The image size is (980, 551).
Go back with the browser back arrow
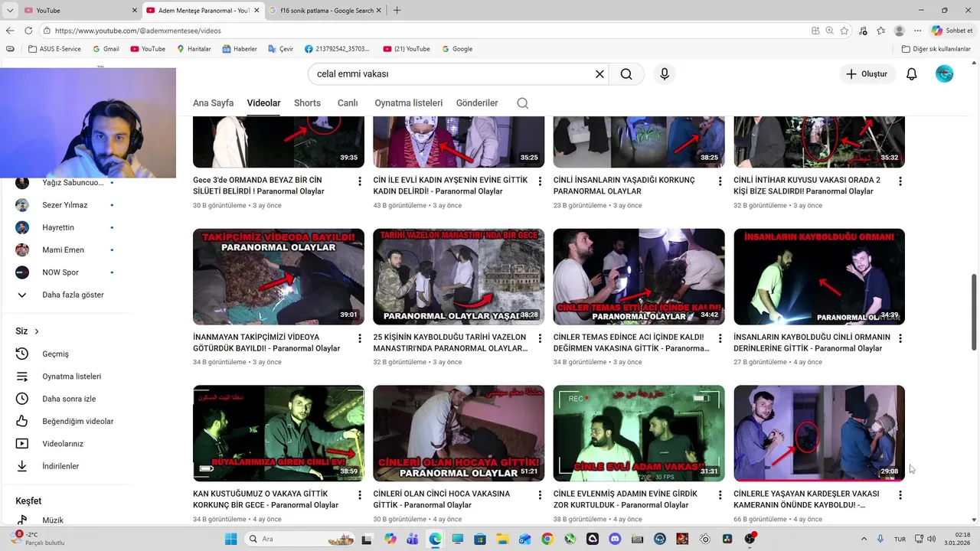click(10, 31)
